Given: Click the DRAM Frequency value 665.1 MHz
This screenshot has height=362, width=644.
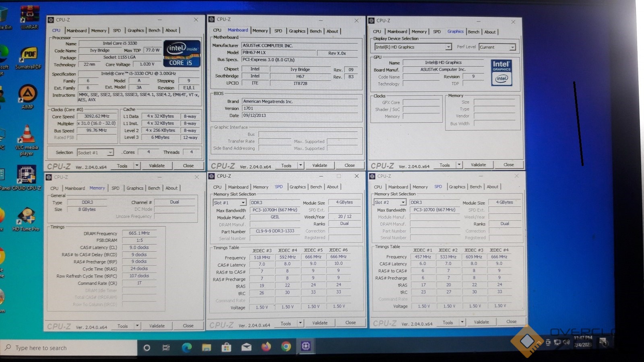Looking at the screenshot, I should pos(139,233).
